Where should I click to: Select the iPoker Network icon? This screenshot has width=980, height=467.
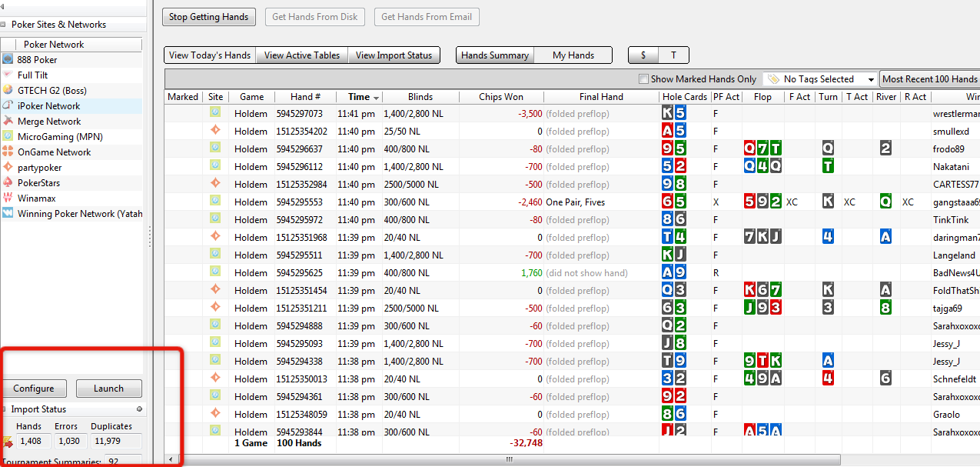pyautogui.click(x=8, y=105)
